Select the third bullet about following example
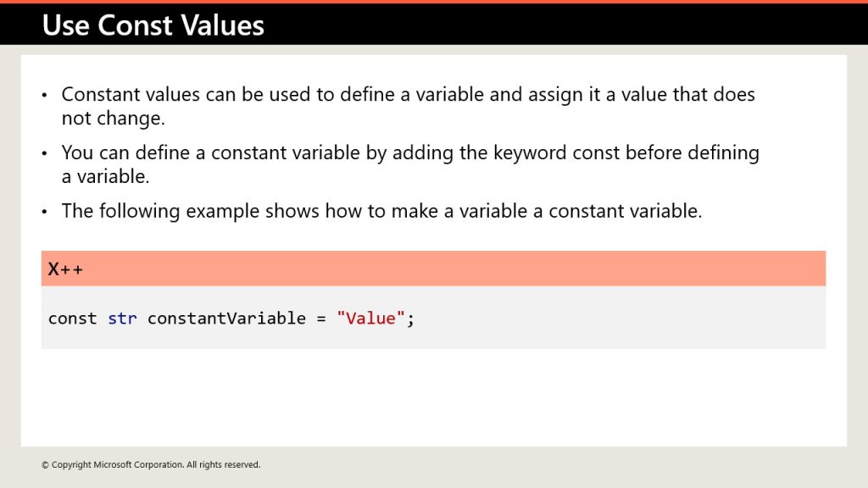This screenshot has height=488, width=868. (381, 211)
